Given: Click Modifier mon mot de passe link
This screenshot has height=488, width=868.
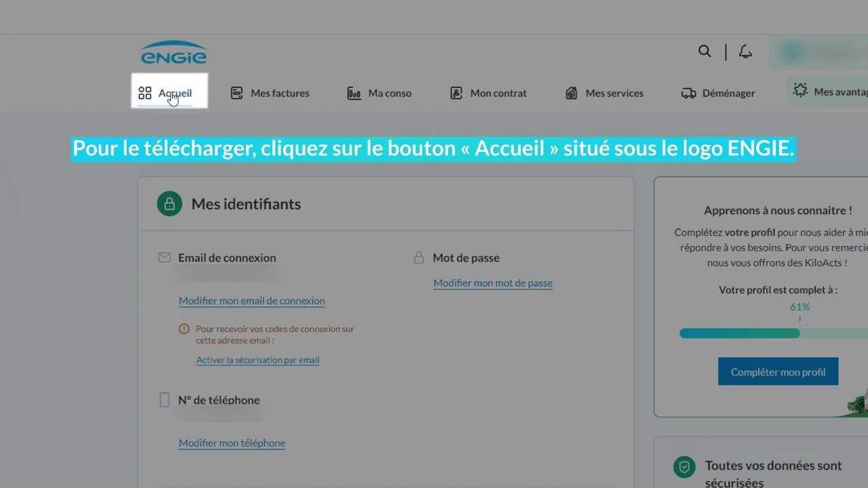Looking at the screenshot, I should 493,283.
